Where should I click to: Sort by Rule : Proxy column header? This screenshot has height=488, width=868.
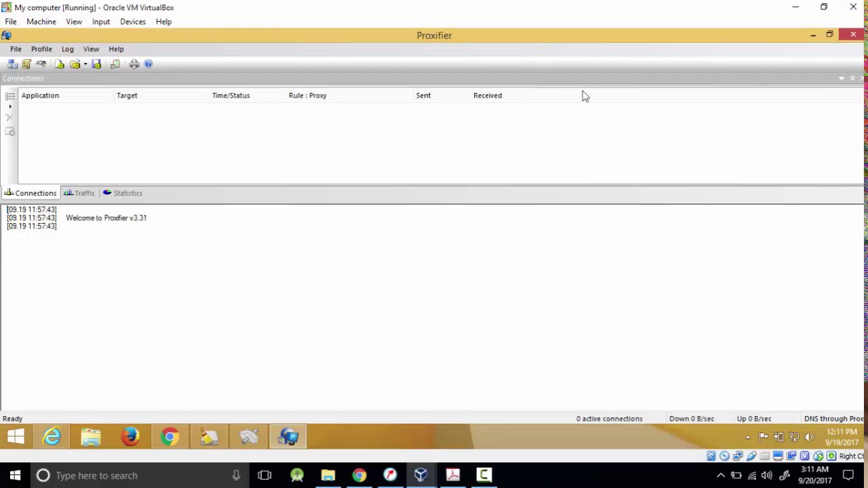(x=308, y=96)
